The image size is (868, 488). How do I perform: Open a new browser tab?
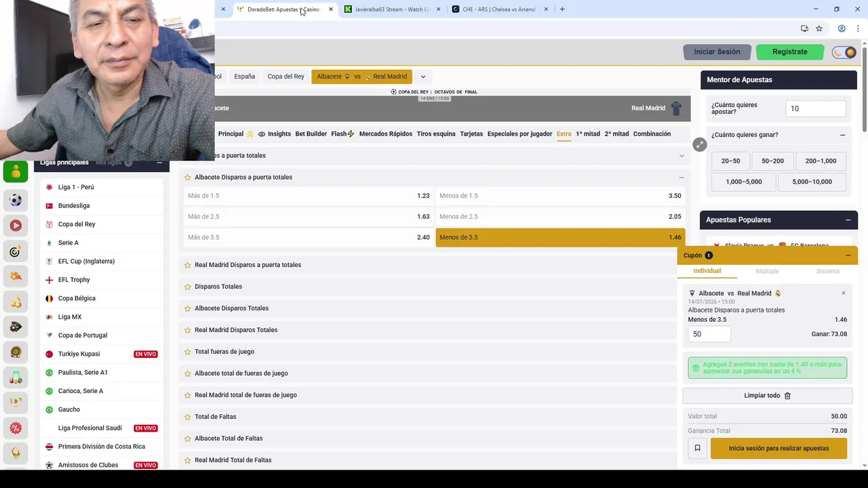[x=562, y=9]
